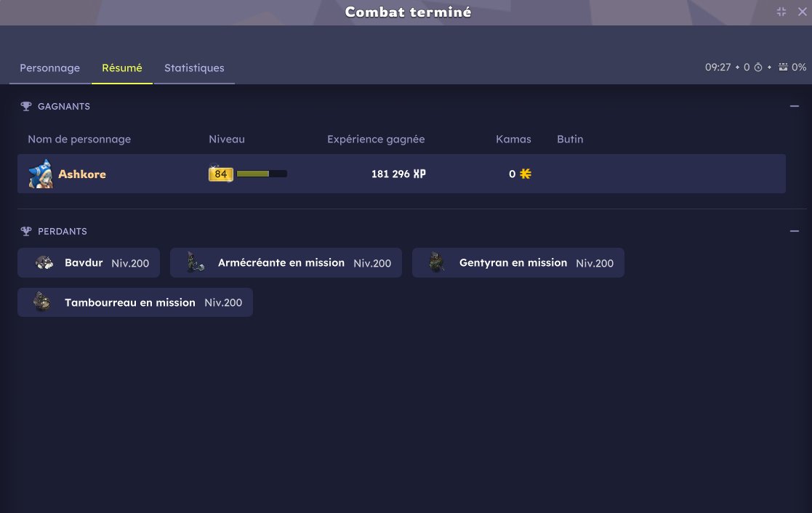
Task: Collapse the Gagnants section
Action: [x=795, y=106]
